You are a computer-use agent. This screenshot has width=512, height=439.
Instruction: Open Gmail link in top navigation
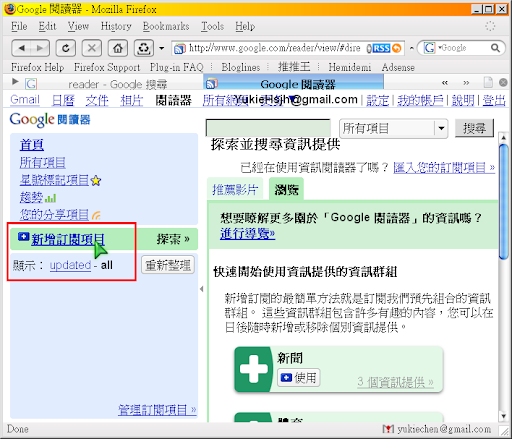coord(25,99)
